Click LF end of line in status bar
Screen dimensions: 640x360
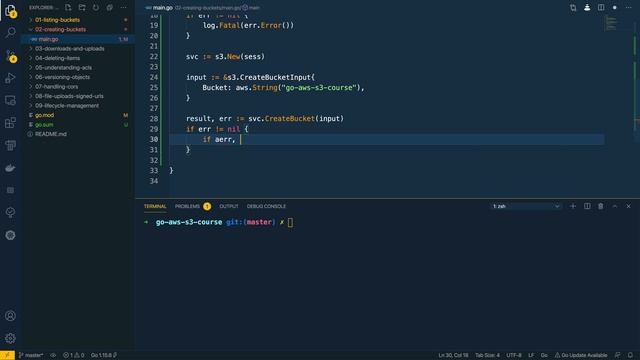[x=531, y=355]
